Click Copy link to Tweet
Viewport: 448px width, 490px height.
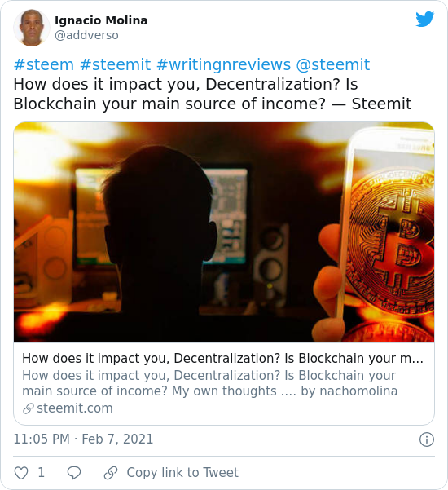click(x=182, y=473)
